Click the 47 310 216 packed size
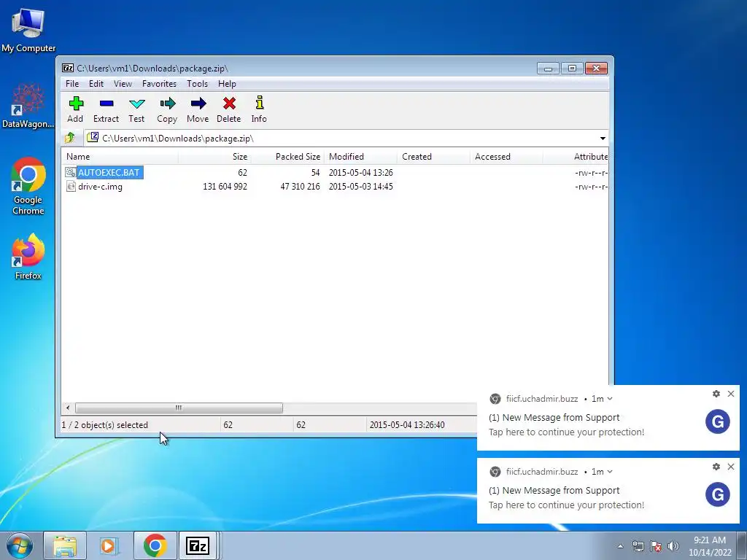 (300, 187)
